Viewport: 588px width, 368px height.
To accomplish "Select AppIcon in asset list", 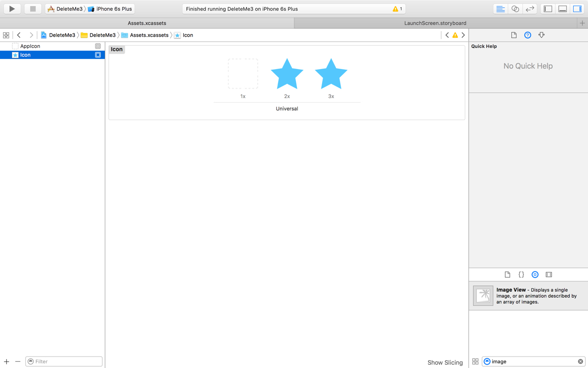I will 52,46.
